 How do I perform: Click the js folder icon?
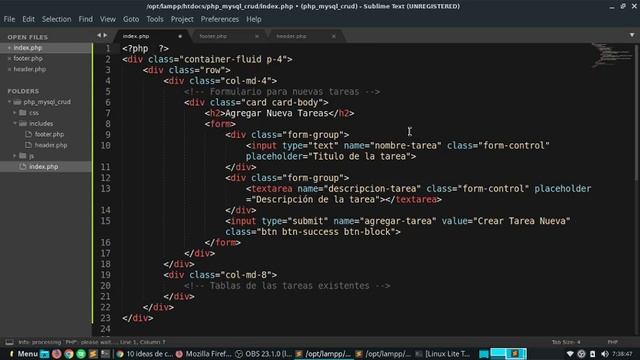point(23,156)
